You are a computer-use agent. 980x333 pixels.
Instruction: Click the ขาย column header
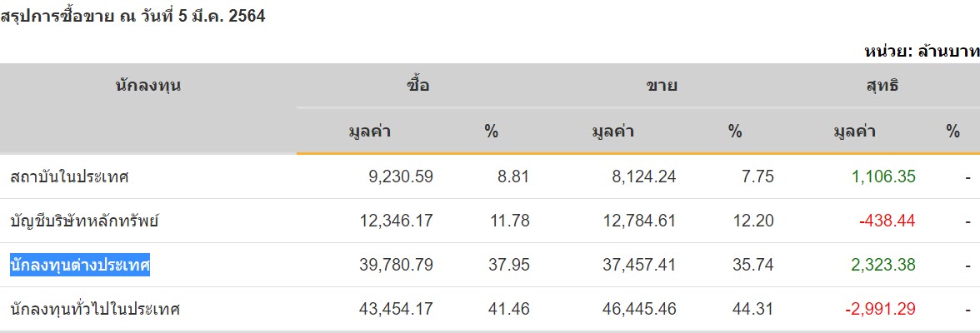point(662,85)
